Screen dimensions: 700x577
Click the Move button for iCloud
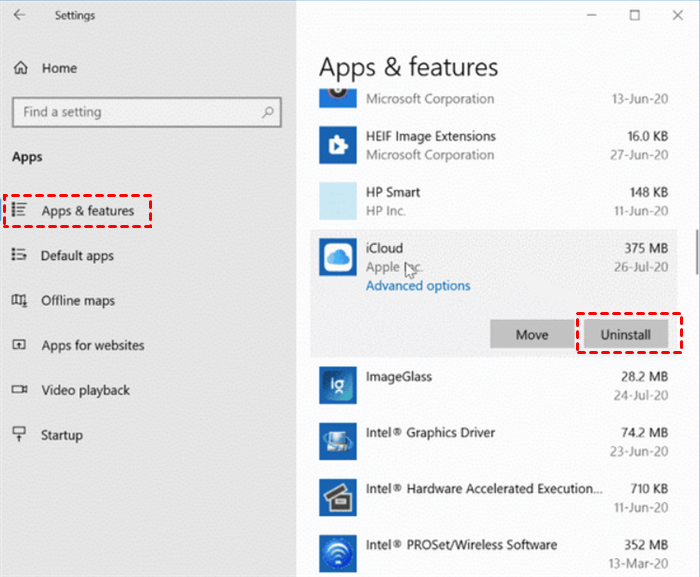532,334
